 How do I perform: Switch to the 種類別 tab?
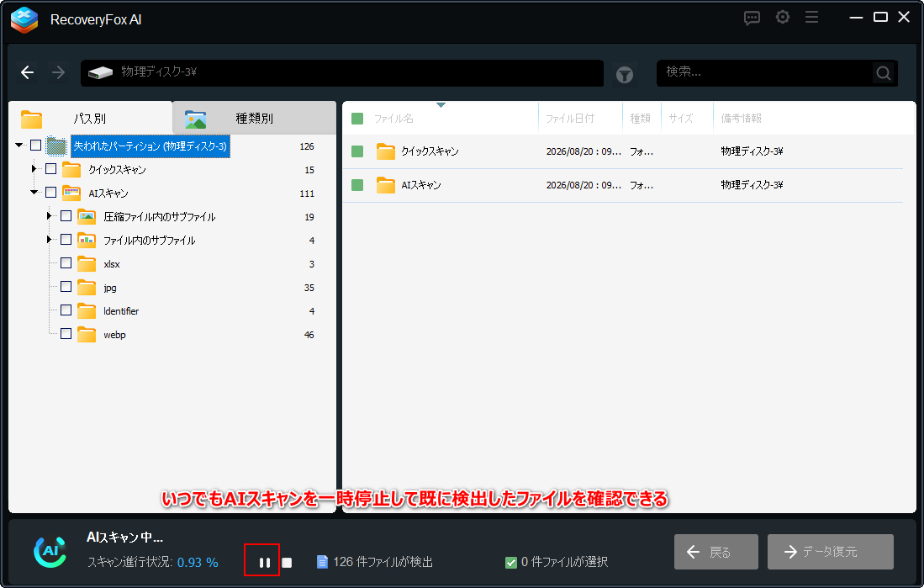click(254, 119)
